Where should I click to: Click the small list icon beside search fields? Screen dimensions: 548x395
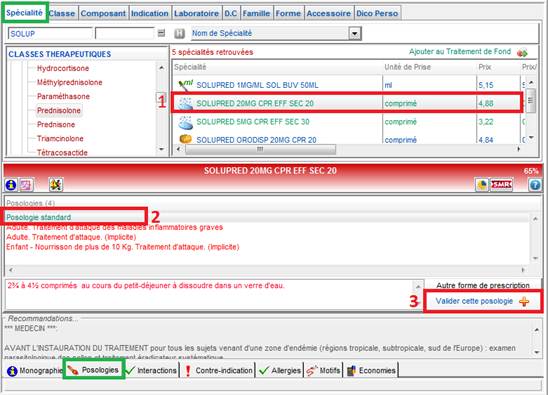(161, 33)
